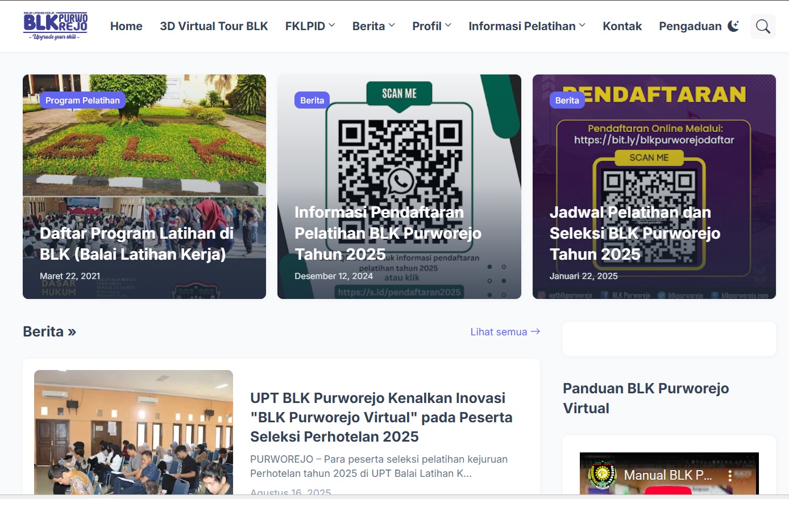Expand the Berita navigation dropdown
This screenshot has height=532, width=789.
click(x=373, y=26)
